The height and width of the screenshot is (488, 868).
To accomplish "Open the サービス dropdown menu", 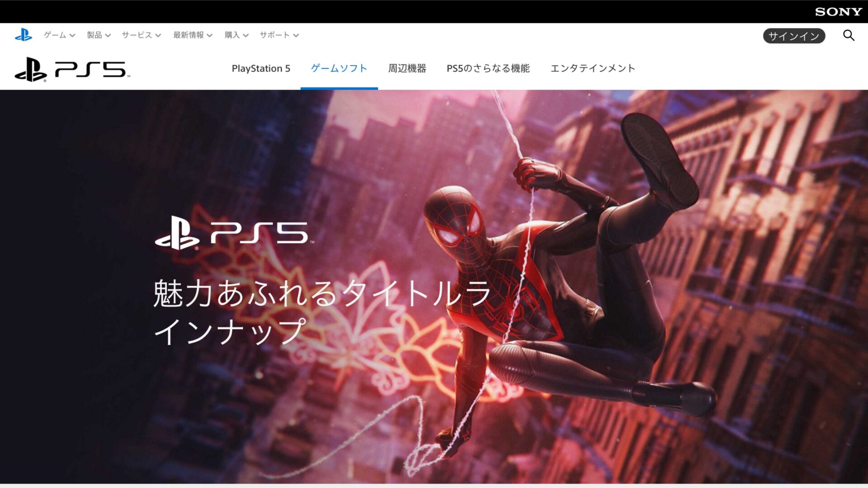I will coord(141,35).
